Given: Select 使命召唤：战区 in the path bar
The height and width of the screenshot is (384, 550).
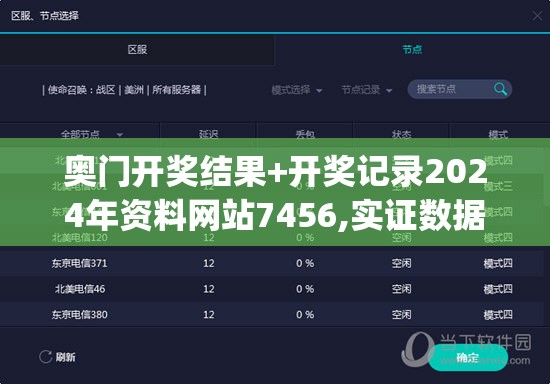Looking at the screenshot, I should 81,90.
